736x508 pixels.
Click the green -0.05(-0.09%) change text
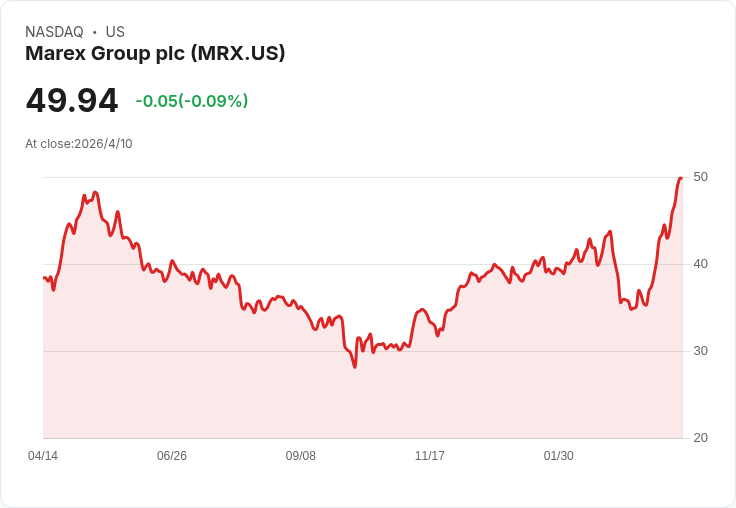[x=192, y=101]
